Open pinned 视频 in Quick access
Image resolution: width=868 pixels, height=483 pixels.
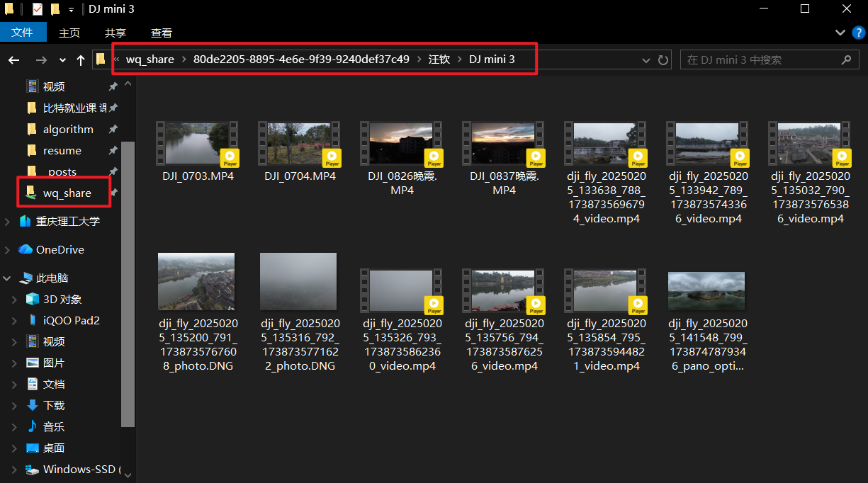[54, 86]
